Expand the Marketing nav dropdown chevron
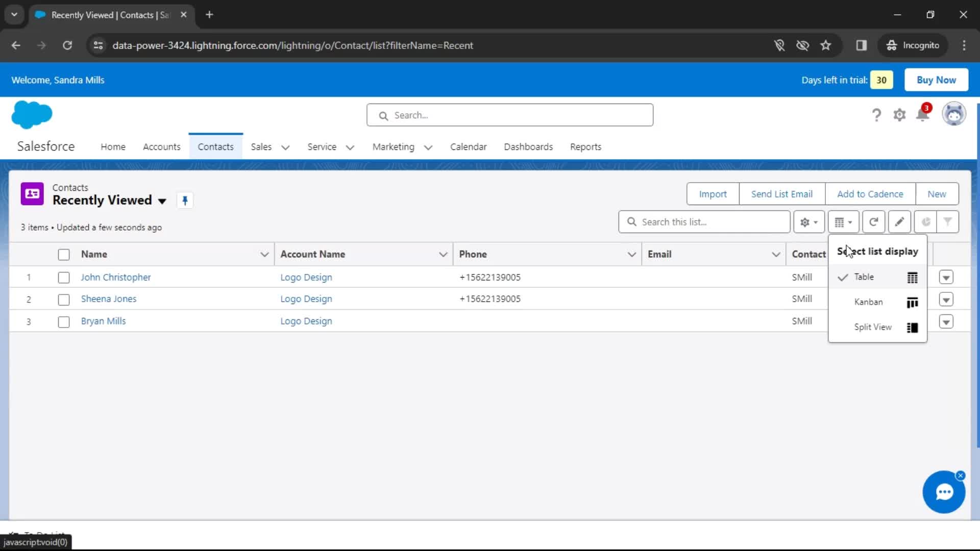 click(428, 147)
